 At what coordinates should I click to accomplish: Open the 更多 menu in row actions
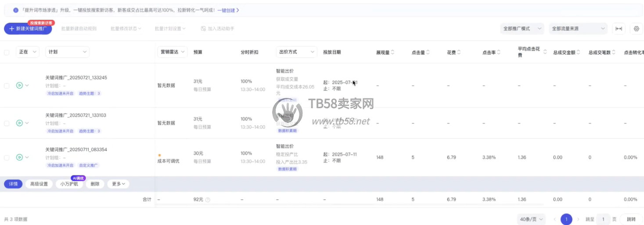(118, 184)
